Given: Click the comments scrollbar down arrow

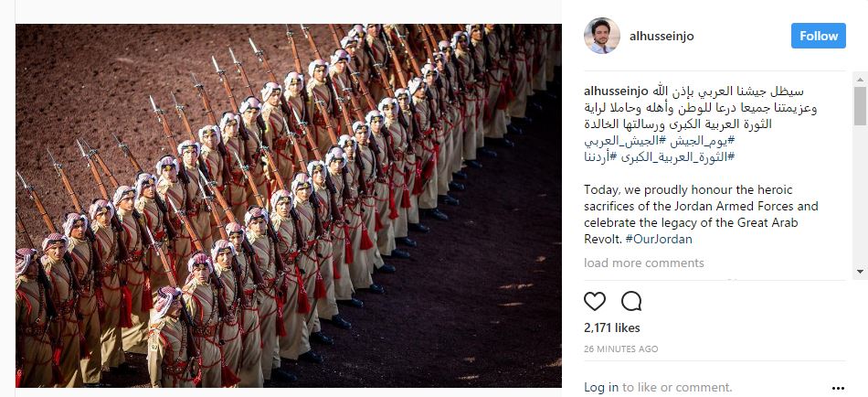Looking at the screenshot, I should pos(860,272).
